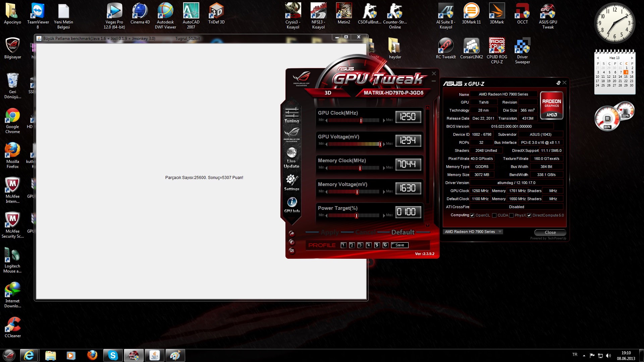Select profile 4 in GPU Tweak

(x=368, y=245)
